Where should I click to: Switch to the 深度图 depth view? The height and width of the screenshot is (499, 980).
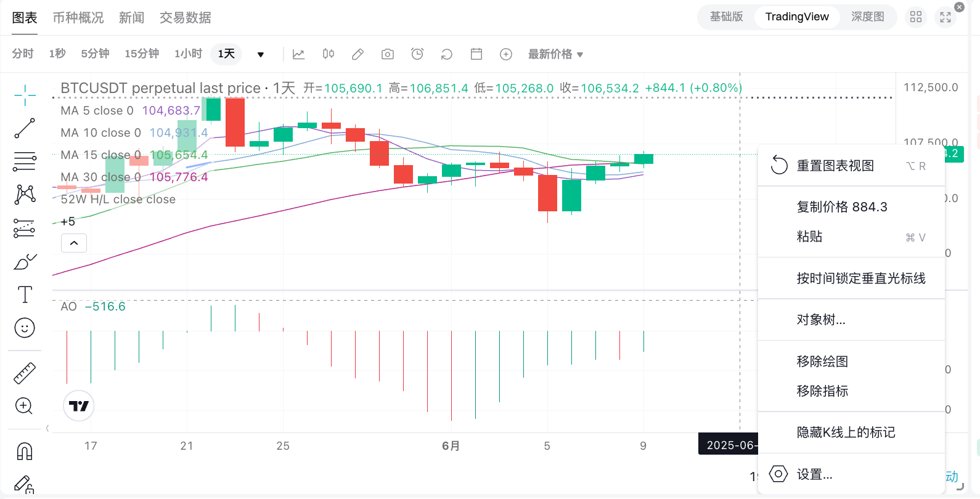click(867, 17)
